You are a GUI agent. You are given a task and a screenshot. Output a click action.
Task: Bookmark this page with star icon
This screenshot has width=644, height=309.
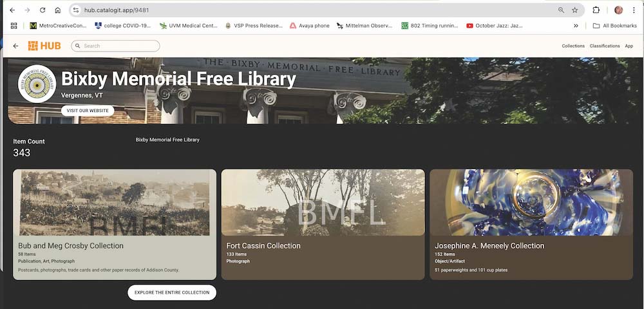(574, 10)
